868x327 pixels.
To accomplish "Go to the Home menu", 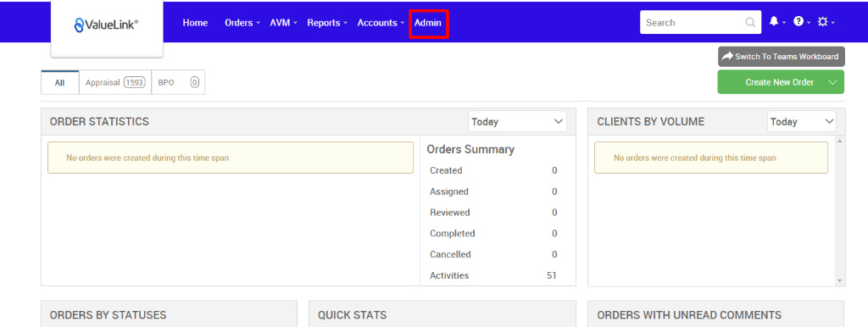I will click(x=196, y=23).
